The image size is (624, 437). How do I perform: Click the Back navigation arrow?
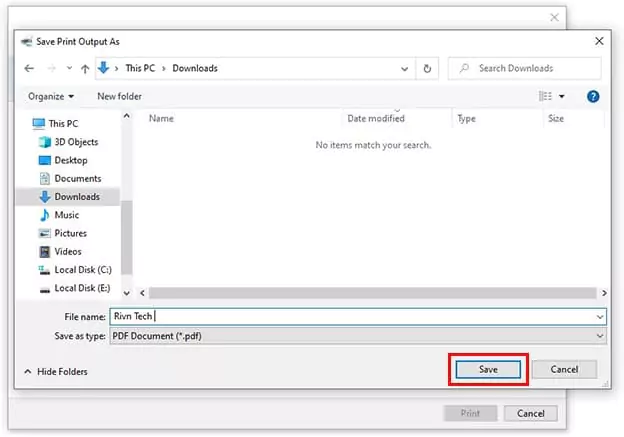point(28,69)
